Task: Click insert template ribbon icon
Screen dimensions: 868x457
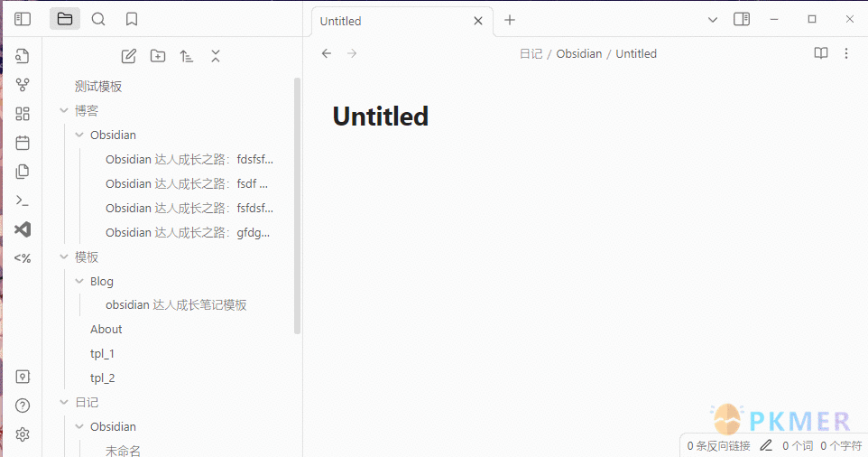Action: [23, 172]
